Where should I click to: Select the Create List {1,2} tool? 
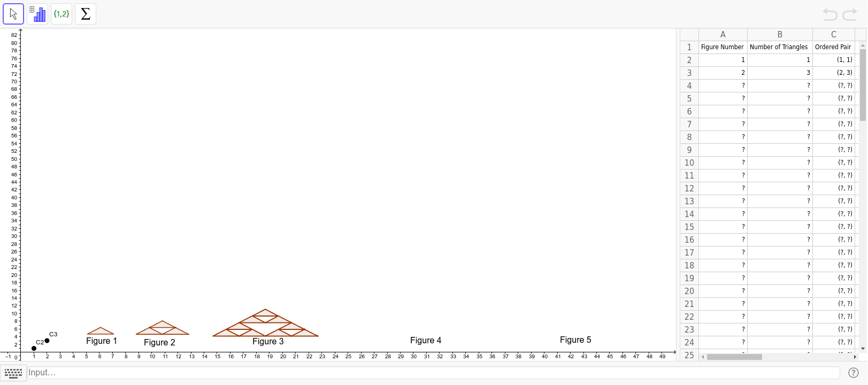click(x=62, y=14)
